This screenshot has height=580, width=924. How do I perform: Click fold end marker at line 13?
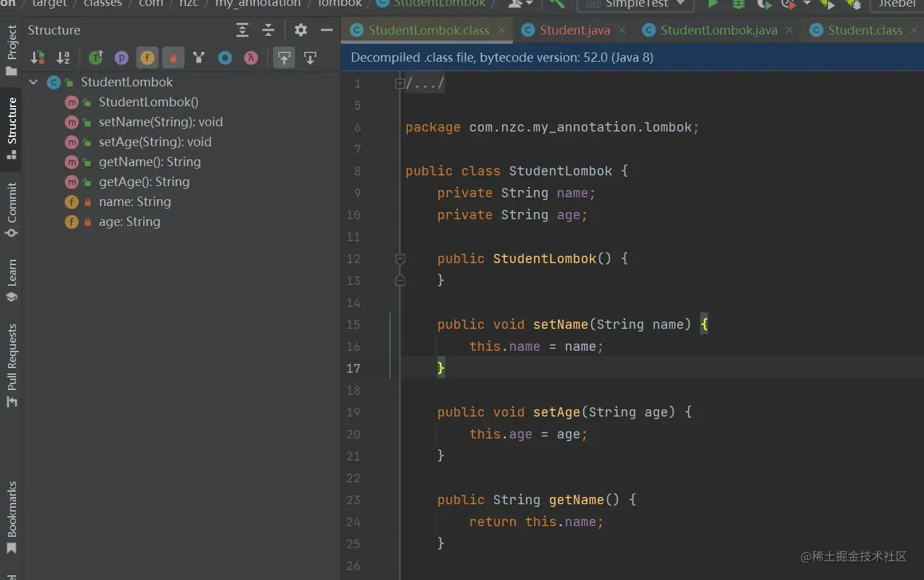(x=400, y=280)
